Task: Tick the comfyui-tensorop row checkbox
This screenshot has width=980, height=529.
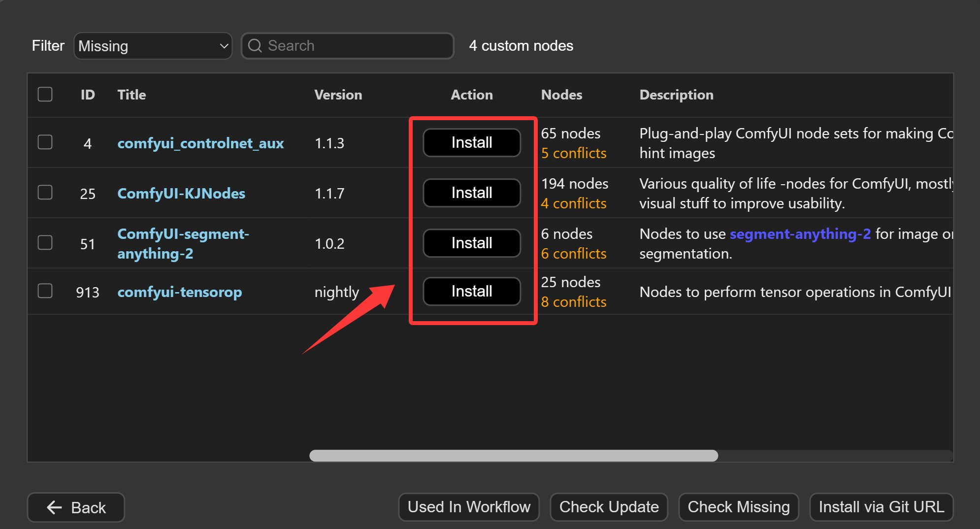Action: pyautogui.click(x=45, y=291)
